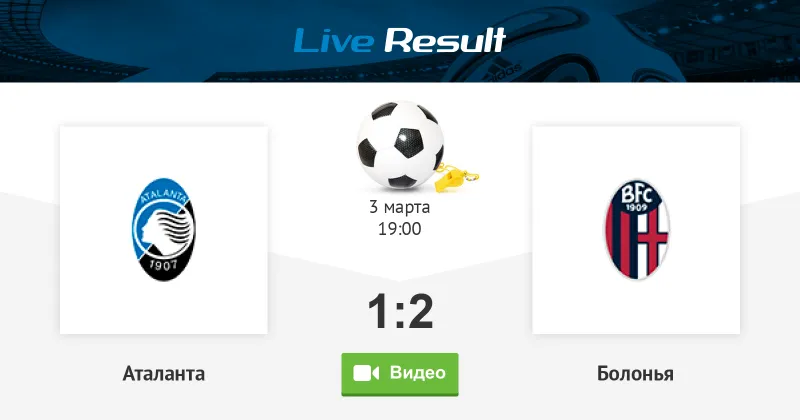Click the match date 3 марта
Image resolution: width=800 pixels, height=420 pixels.
pyautogui.click(x=399, y=207)
